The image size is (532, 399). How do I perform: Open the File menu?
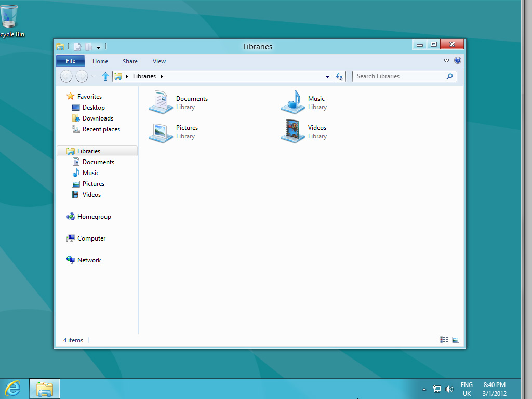70,61
